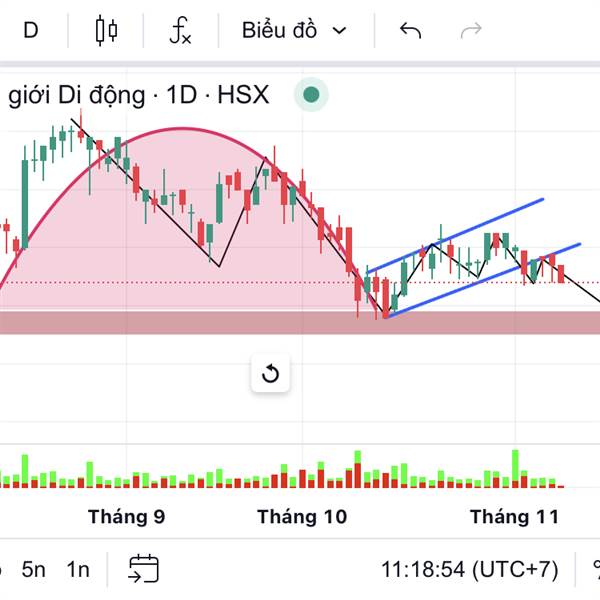The height and width of the screenshot is (600, 600).
Task: Open the go-to-date calendar icon
Action: click(x=144, y=569)
